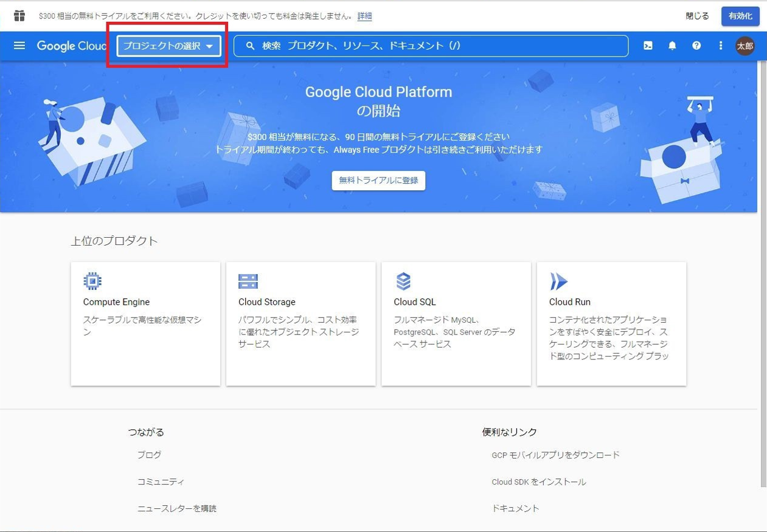The height and width of the screenshot is (532, 767).
Task: Open the 太郎 account avatar
Action: pyautogui.click(x=745, y=46)
